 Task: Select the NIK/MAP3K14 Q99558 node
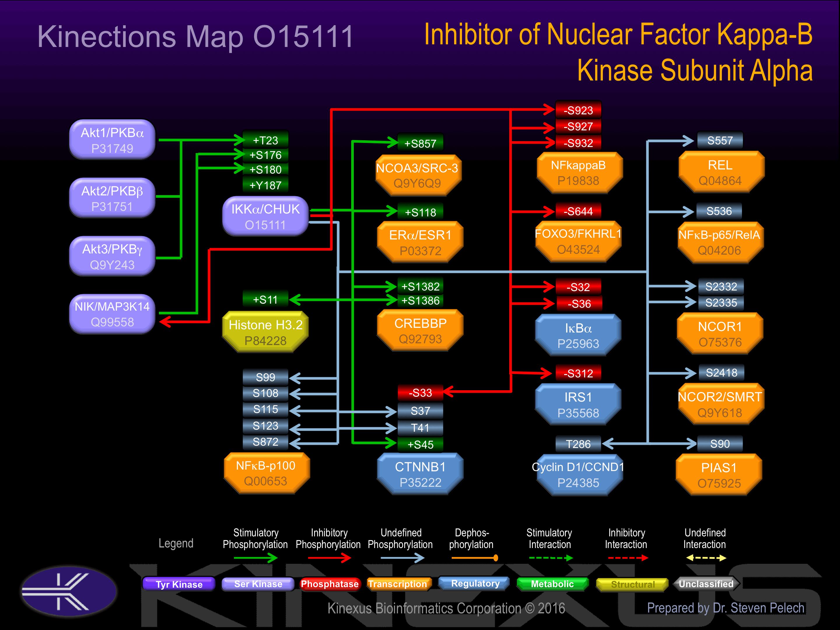point(112,314)
